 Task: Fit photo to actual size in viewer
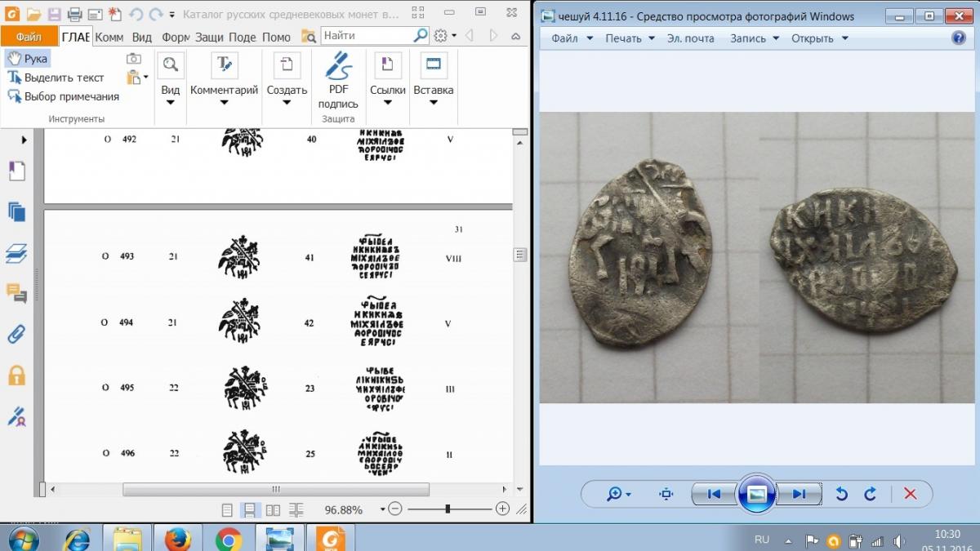click(x=666, y=494)
